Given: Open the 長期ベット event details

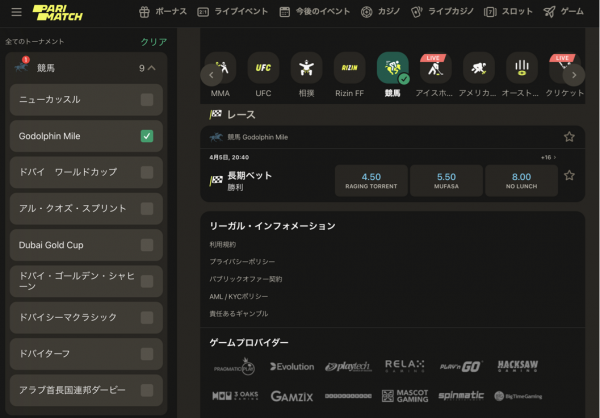Looking at the screenshot, I should (249, 176).
